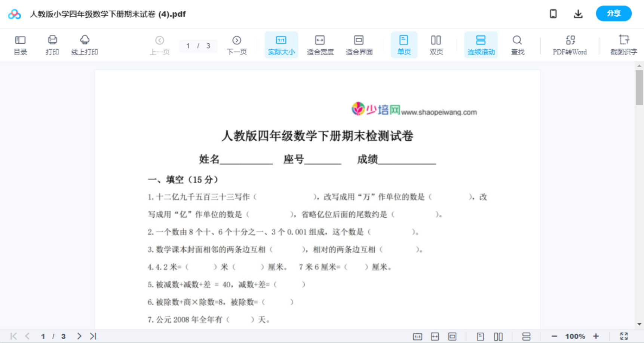Click the 分享 share button
The width and height of the screenshot is (644, 343).
click(614, 13)
